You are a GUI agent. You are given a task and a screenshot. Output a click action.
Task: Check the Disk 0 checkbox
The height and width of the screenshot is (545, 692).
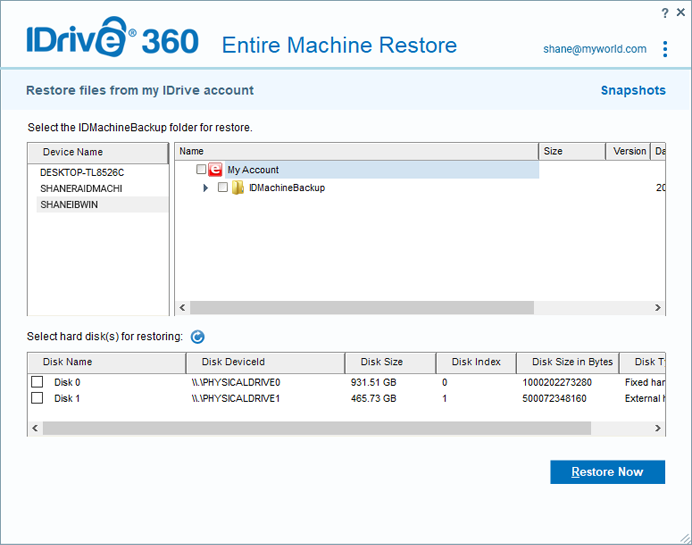click(x=37, y=382)
